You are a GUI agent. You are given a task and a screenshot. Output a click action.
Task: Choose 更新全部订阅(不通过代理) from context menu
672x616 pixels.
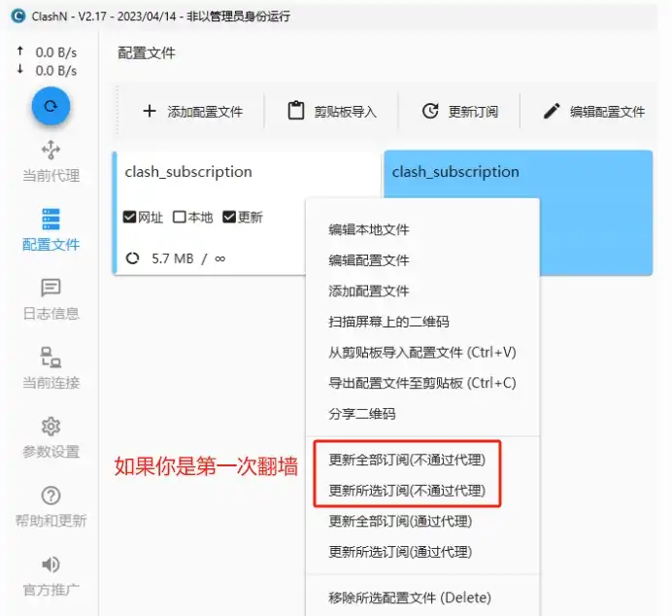tap(406, 460)
